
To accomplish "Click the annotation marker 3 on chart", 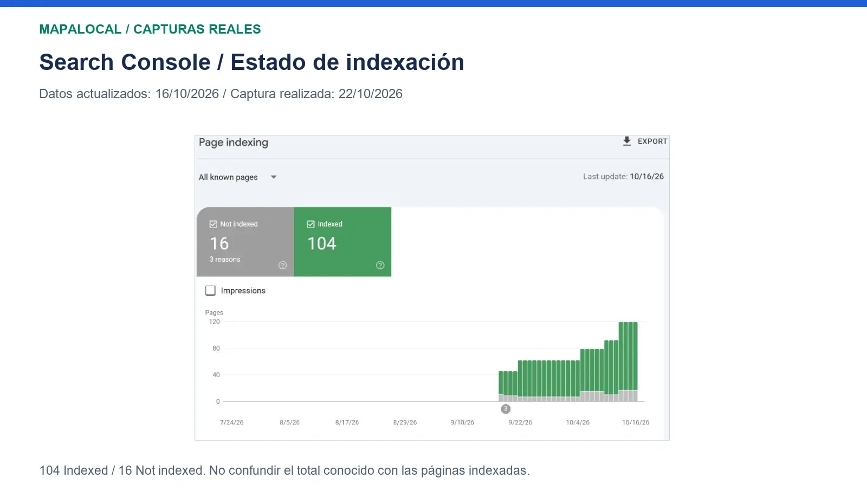I will point(506,409).
